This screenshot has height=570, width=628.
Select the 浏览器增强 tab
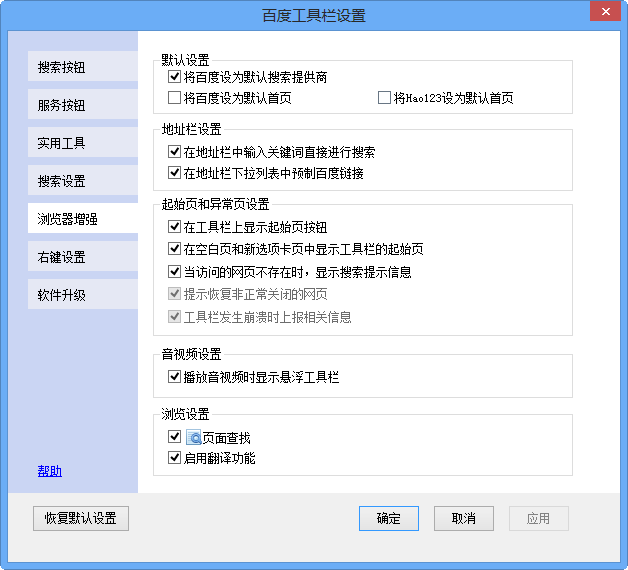tap(83, 218)
